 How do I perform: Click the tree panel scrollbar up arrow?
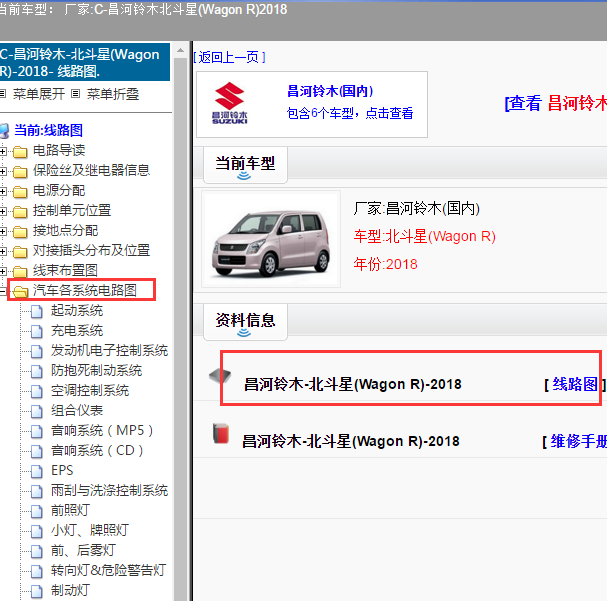[x=180, y=50]
